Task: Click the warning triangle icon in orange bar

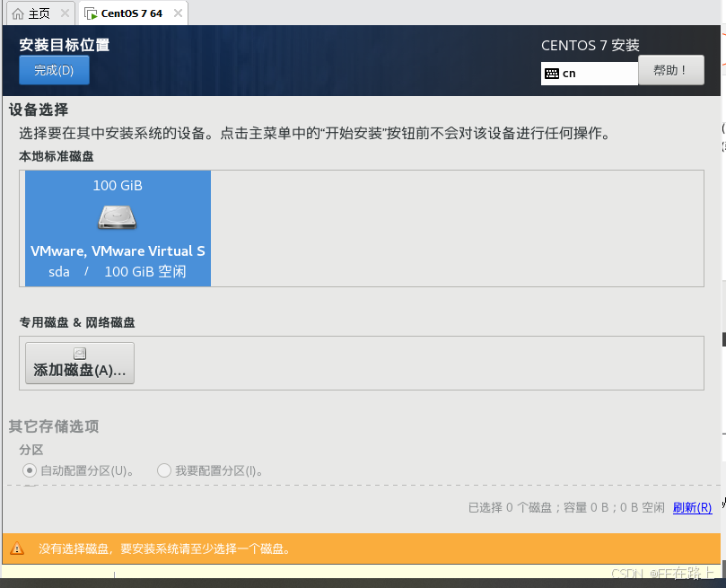Action: [x=17, y=549]
